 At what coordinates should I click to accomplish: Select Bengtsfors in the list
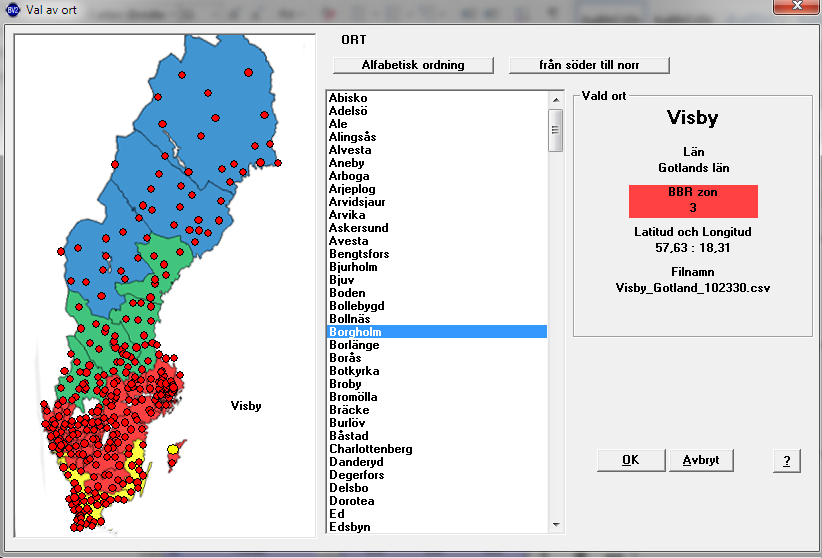pyautogui.click(x=437, y=254)
